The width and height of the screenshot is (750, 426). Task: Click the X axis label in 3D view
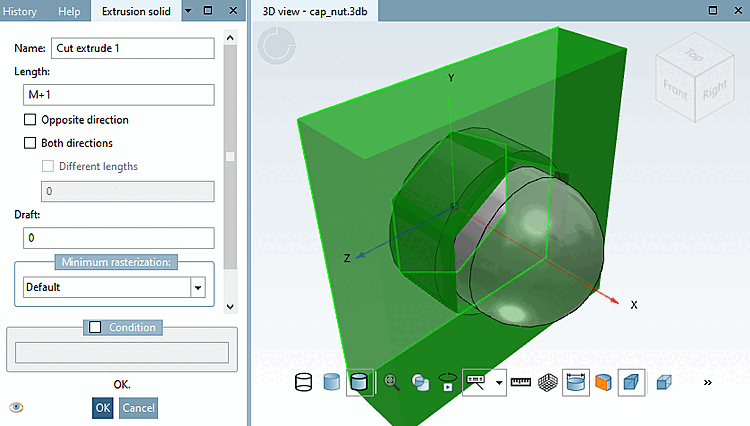tap(634, 305)
